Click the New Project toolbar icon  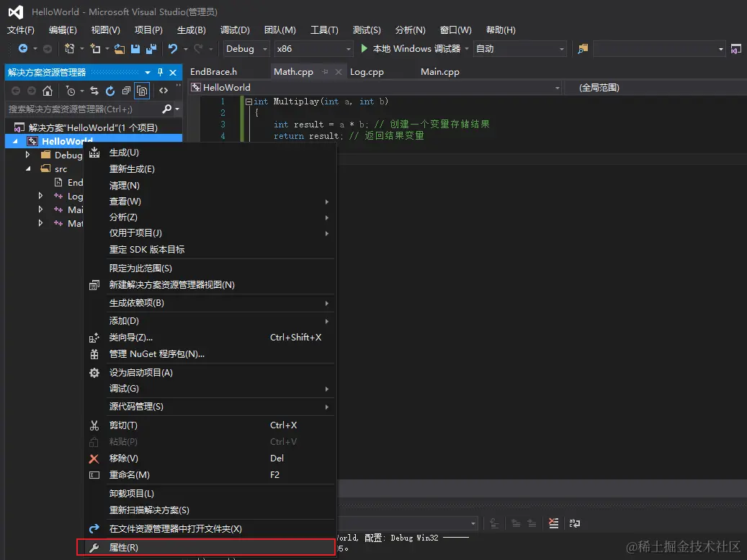click(x=70, y=48)
